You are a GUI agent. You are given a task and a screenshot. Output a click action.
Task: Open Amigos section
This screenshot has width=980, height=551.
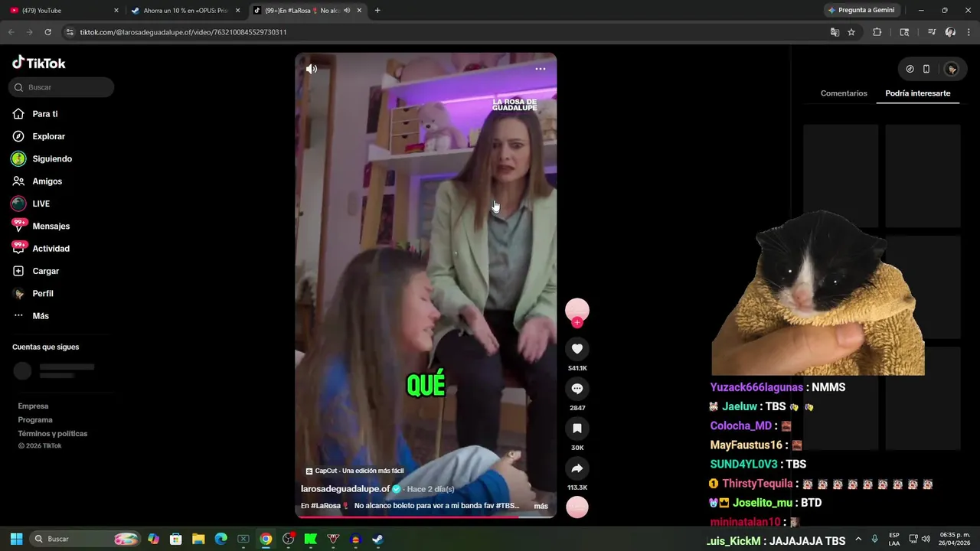(x=47, y=181)
